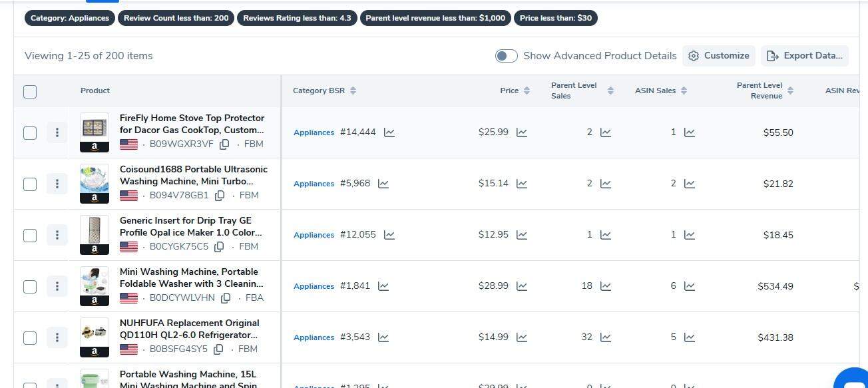View price history chart for $15.14 product
The height and width of the screenshot is (388, 868).
point(522,184)
